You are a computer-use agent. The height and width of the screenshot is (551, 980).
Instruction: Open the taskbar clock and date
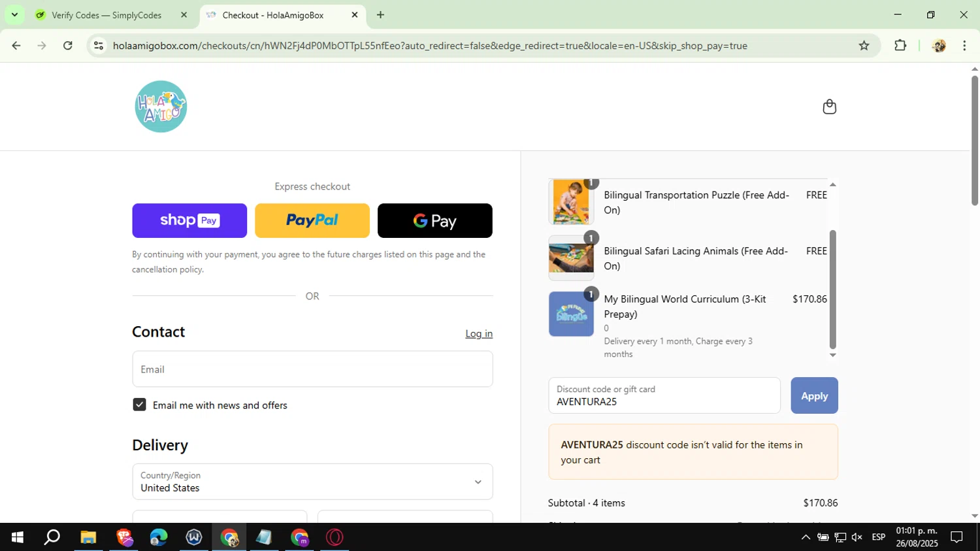tap(917, 537)
